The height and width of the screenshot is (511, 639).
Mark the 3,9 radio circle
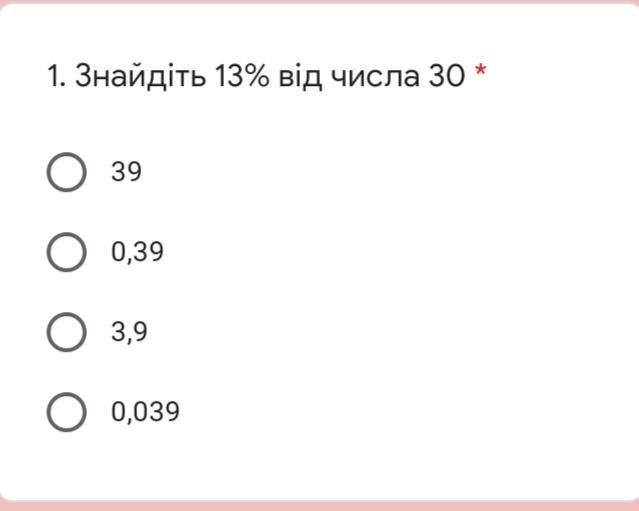(x=66, y=332)
